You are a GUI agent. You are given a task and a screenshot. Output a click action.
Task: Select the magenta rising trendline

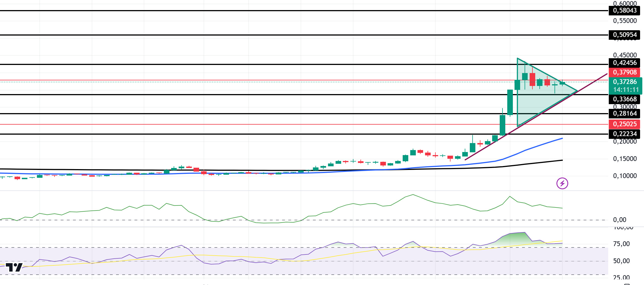coord(536,117)
